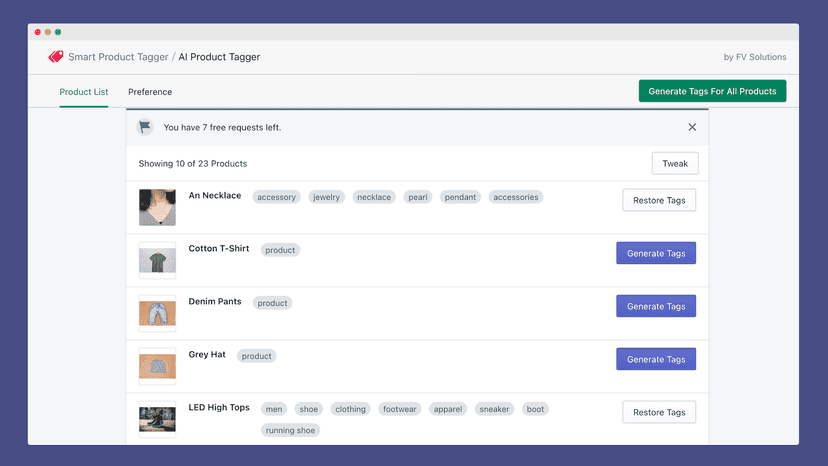Click the by FV Solutions text

(x=755, y=57)
